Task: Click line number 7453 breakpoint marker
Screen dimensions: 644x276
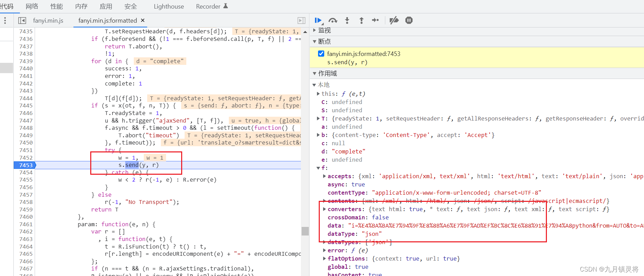Action: click(26, 165)
